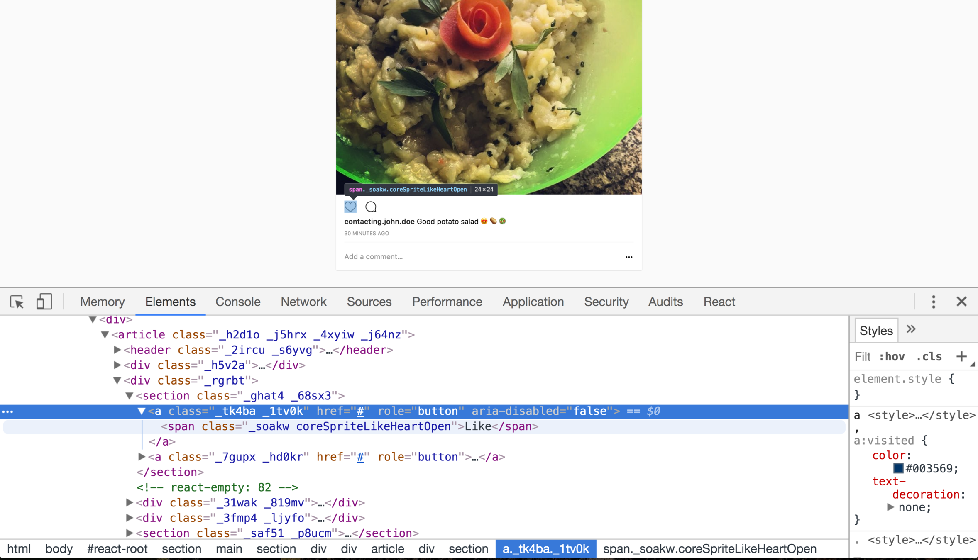This screenshot has height=560, width=978.
Task: Click the #003569 color swatch
Action: (898, 468)
